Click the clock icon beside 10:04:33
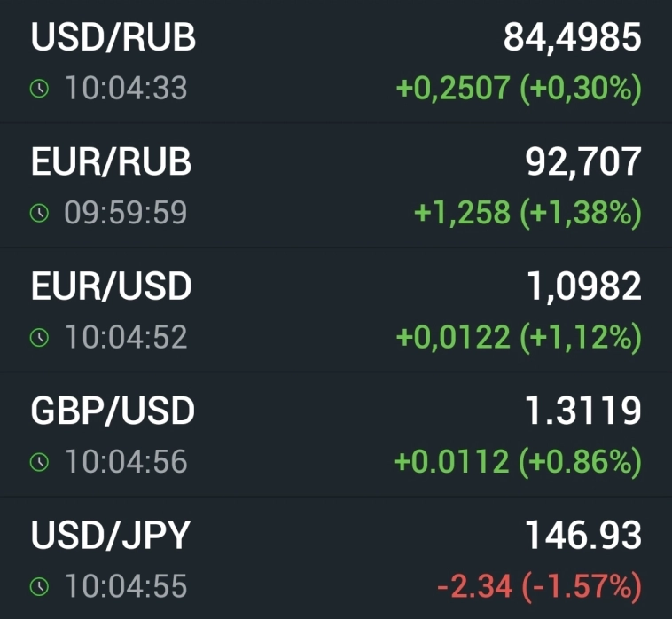 coord(38,89)
